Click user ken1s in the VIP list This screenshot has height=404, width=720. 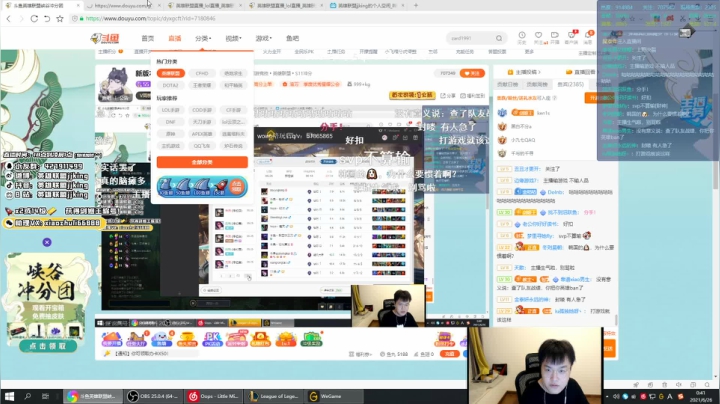(x=543, y=113)
